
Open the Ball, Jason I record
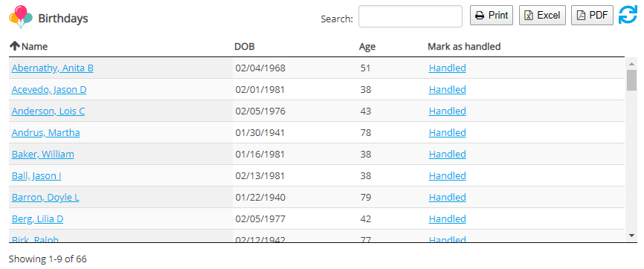point(36,176)
